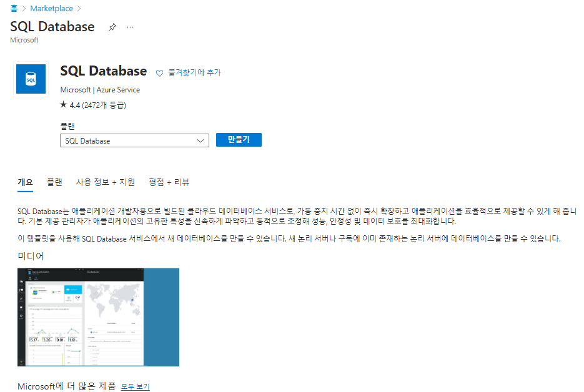584x392 pixels.
Task: Click Microsoft에 더 많은 제품 heading
Action: click(x=67, y=386)
